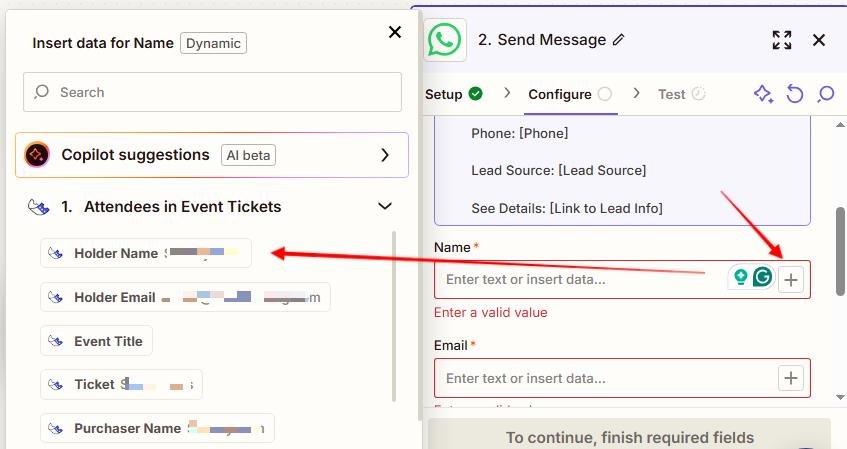Click the plus button in Name field
This screenshot has width=847, height=449.
point(791,280)
